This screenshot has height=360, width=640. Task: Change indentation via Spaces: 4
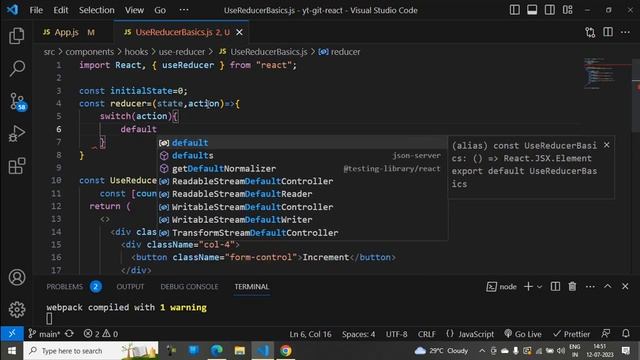coord(358,334)
